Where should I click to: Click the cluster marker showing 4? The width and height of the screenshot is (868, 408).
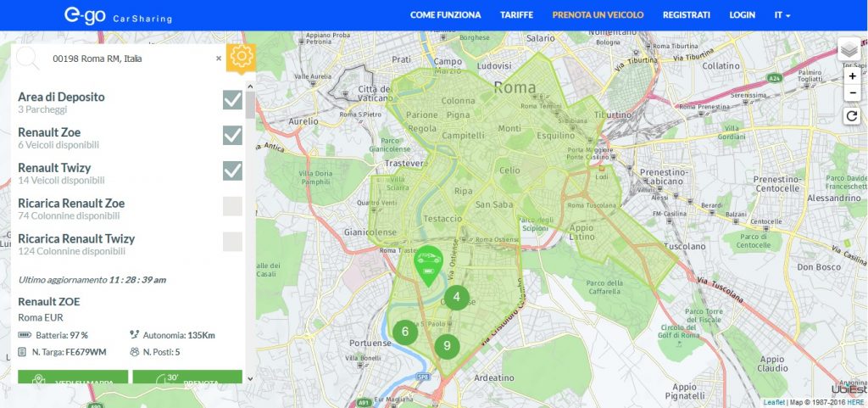coord(457,297)
